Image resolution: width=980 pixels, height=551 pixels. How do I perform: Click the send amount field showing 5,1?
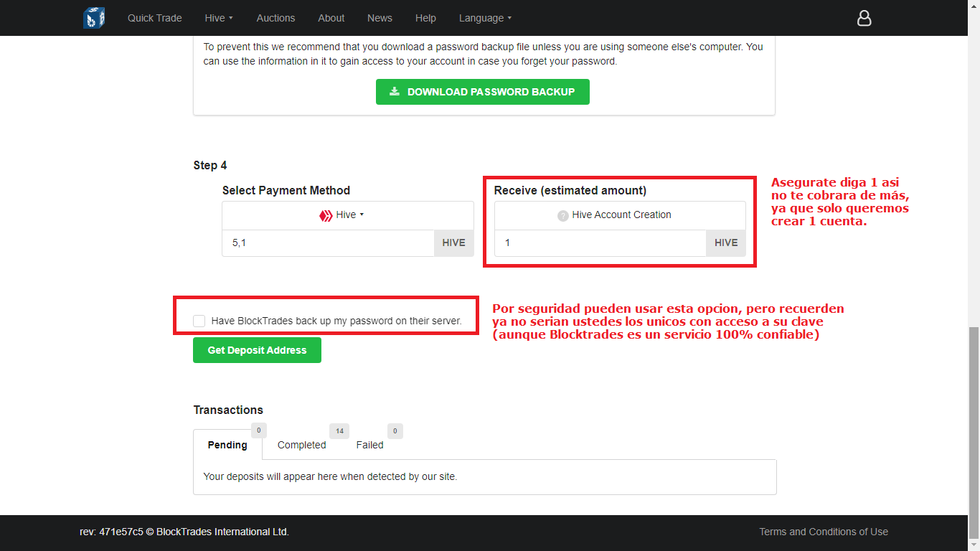[328, 243]
